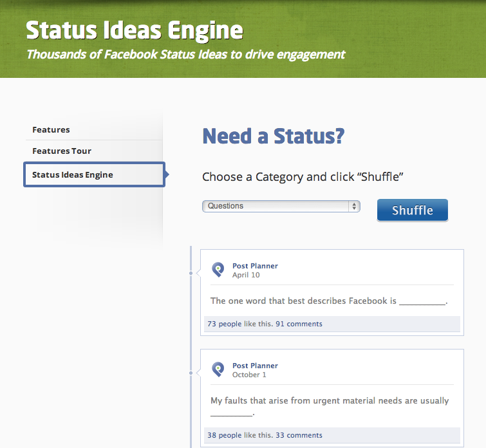Viewport: 486px width, 448px height.
Task: Open the October 1 post date
Action: click(249, 375)
